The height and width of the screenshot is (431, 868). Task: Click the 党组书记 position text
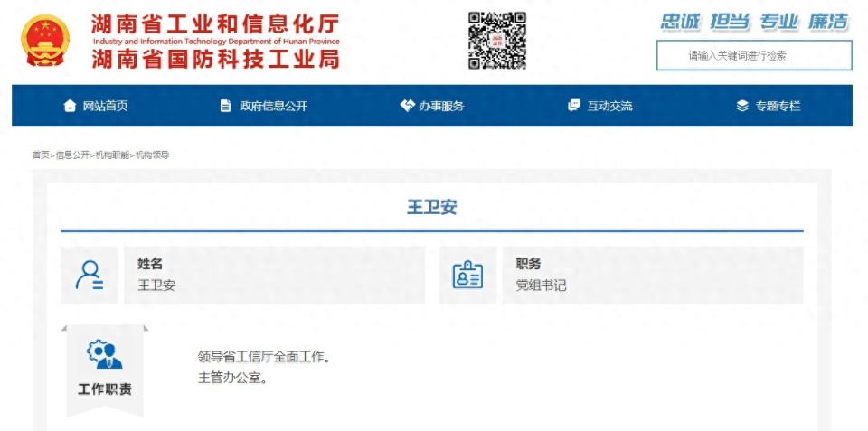541,286
